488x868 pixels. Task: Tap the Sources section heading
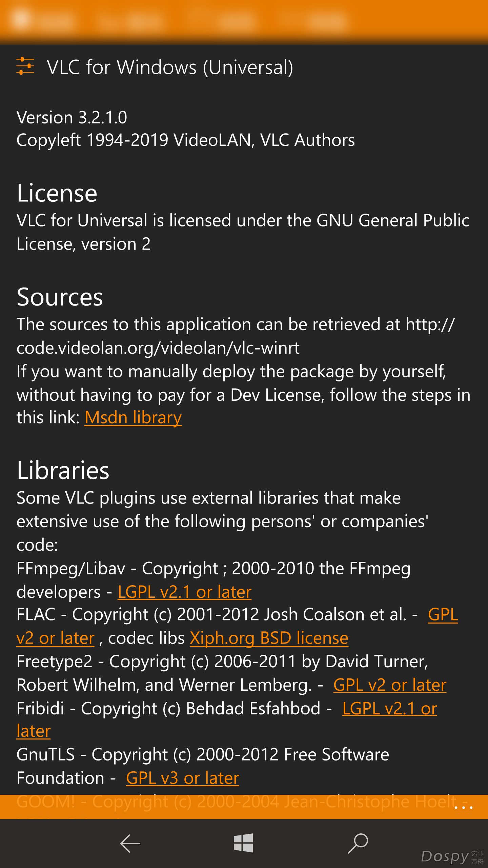tap(60, 297)
